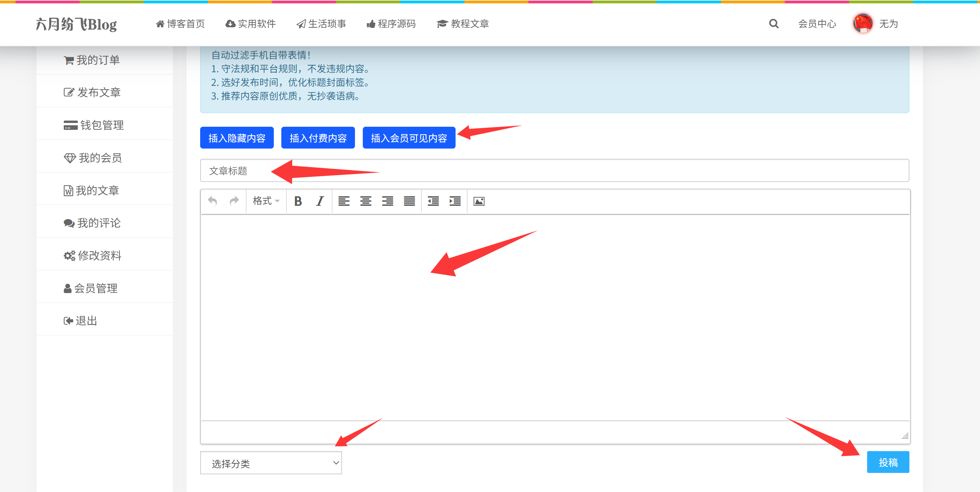Toggle bold formatting in the editor
980x492 pixels.
tap(298, 201)
